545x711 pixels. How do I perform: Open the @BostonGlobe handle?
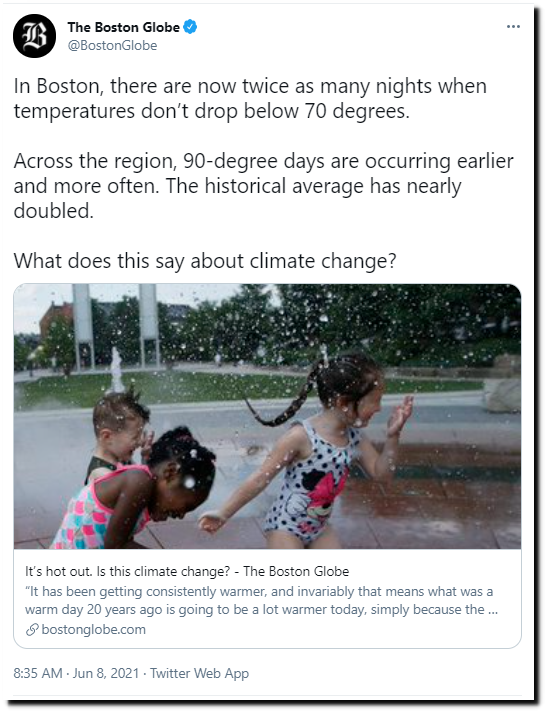point(112,45)
